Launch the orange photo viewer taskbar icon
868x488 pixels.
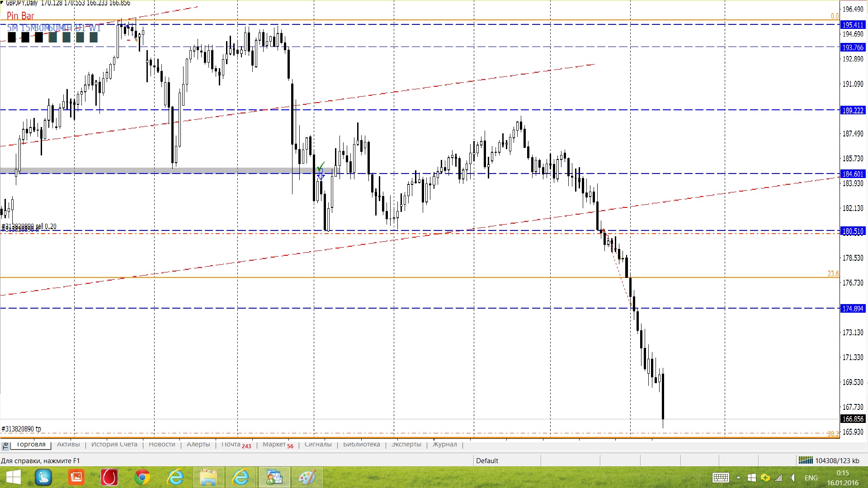pyautogui.click(x=76, y=477)
